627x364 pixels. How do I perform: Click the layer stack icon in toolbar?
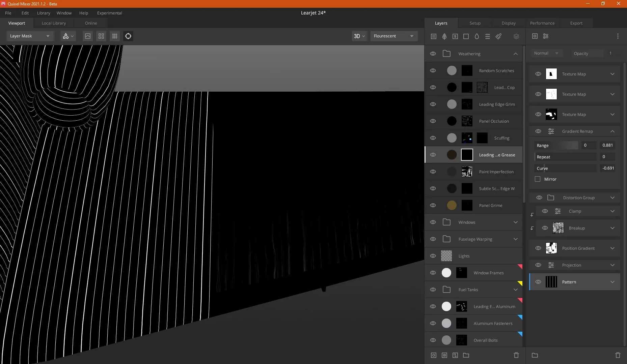(x=516, y=36)
